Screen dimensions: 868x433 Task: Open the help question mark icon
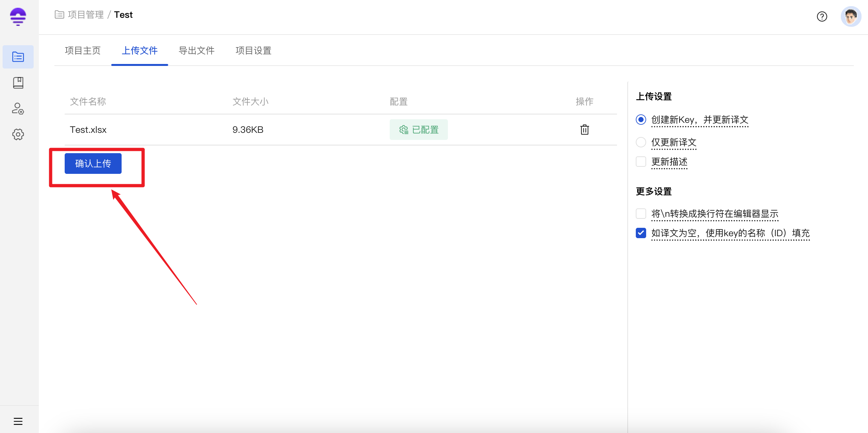pos(821,16)
